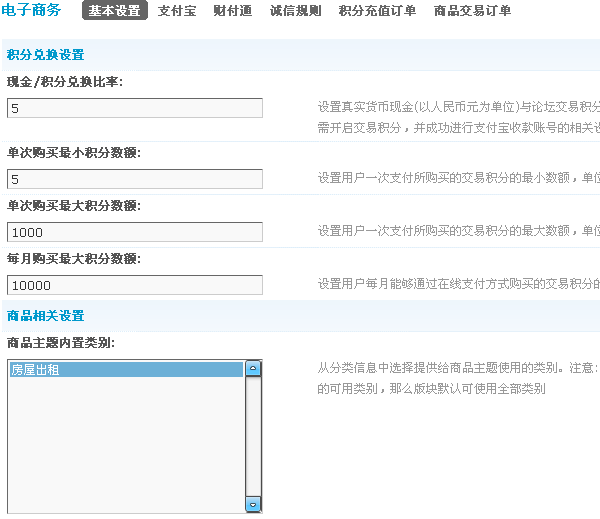
Task: Open the 商品交易订单 tab
Action: pos(473,10)
